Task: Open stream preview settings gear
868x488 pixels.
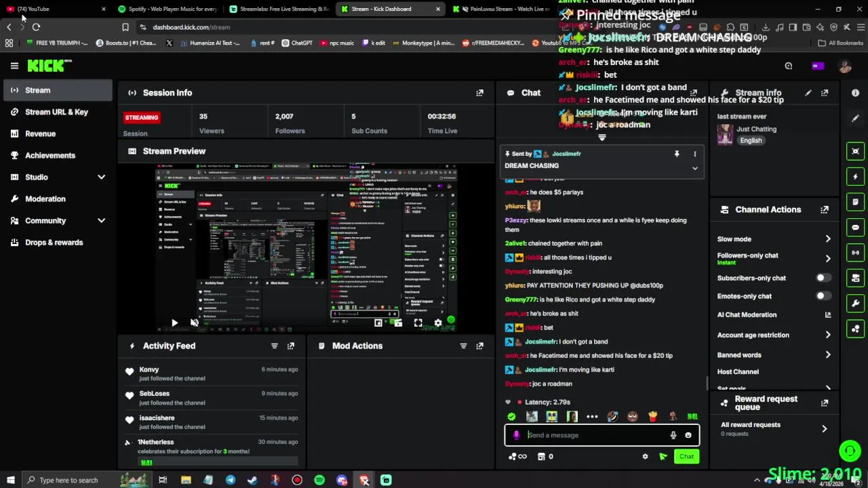Action: 438,323
